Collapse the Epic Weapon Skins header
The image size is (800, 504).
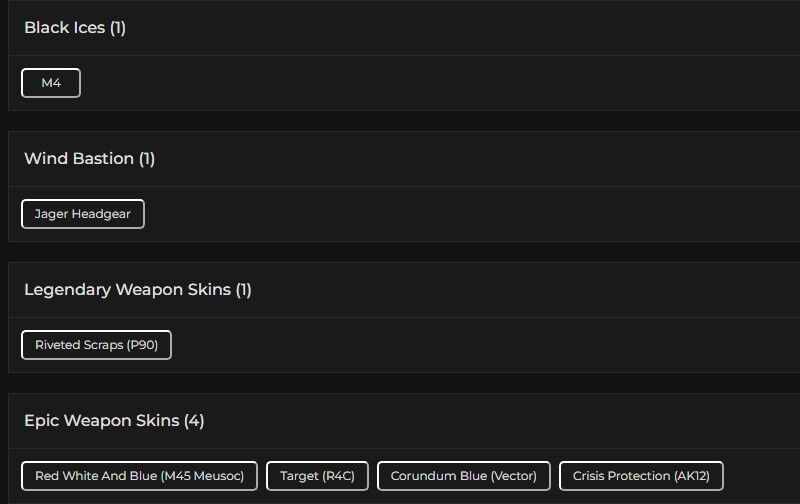pos(103,421)
